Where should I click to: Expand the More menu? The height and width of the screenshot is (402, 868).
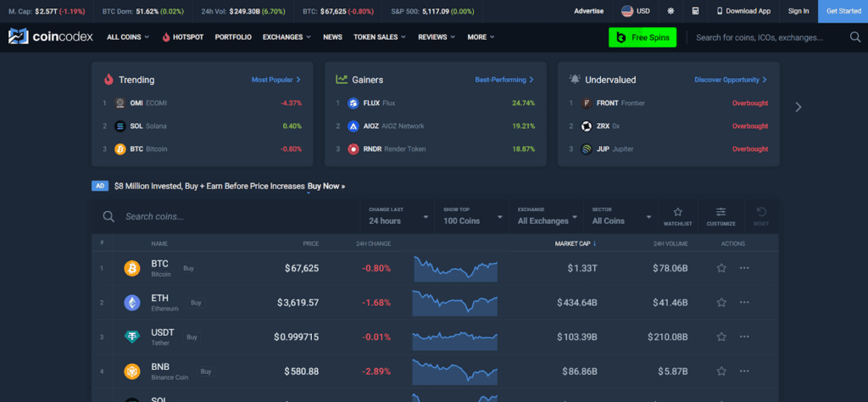[481, 37]
